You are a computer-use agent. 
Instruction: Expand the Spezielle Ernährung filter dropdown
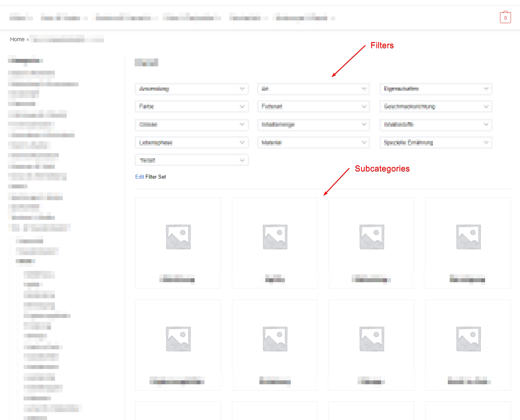point(436,143)
